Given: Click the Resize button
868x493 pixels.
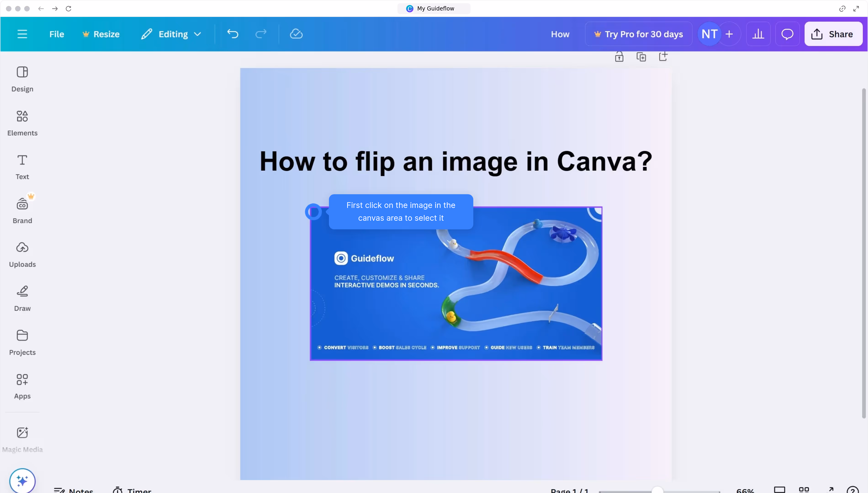Looking at the screenshot, I should pyautogui.click(x=101, y=34).
